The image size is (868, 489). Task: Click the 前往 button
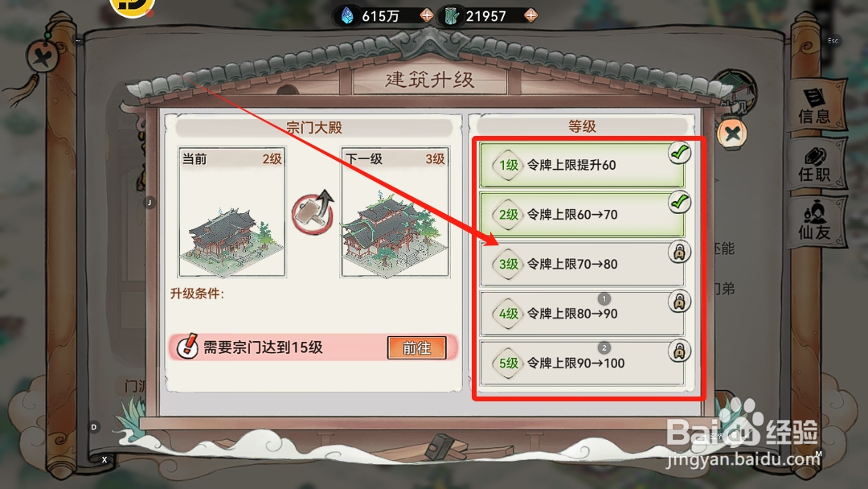point(417,347)
